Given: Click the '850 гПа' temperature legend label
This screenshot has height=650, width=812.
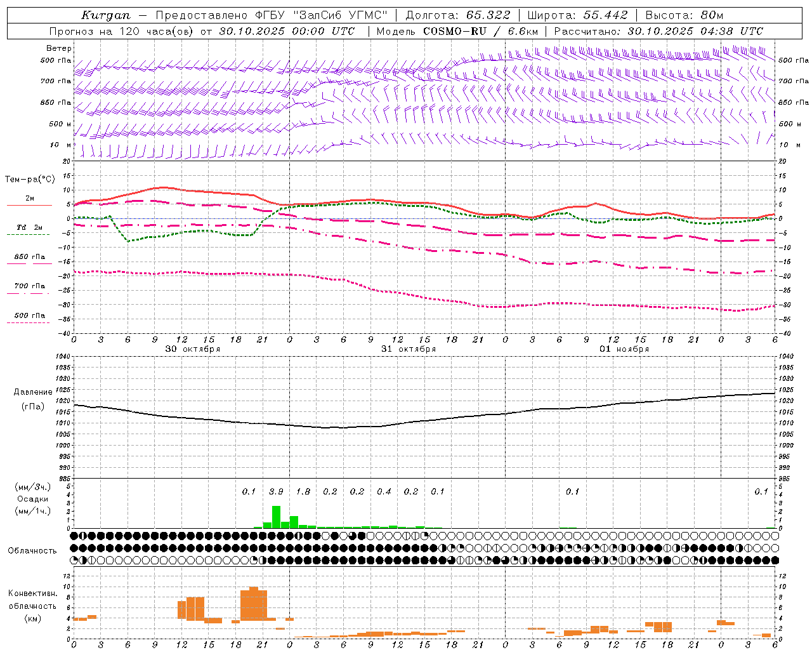Looking at the screenshot, I should [x=30, y=257].
